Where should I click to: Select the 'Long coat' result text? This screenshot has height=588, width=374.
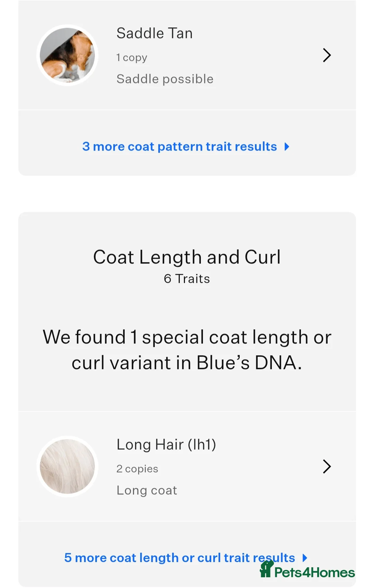tap(147, 490)
